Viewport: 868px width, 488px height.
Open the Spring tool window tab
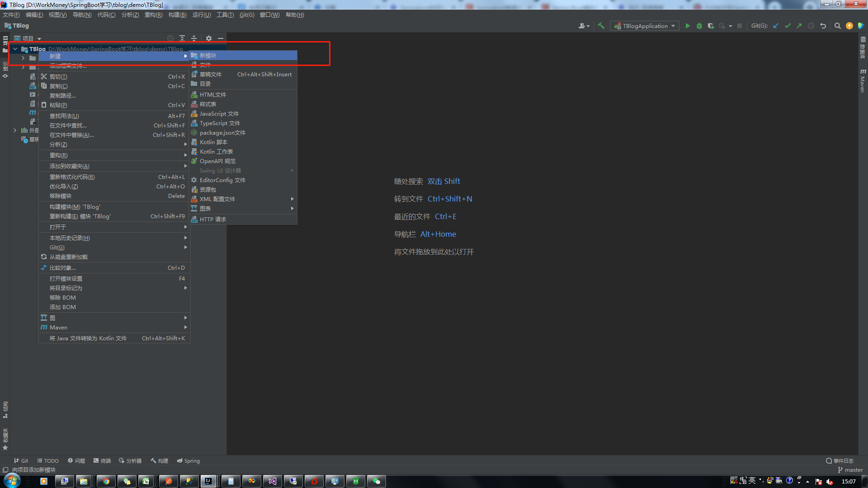tap(188, 460)
